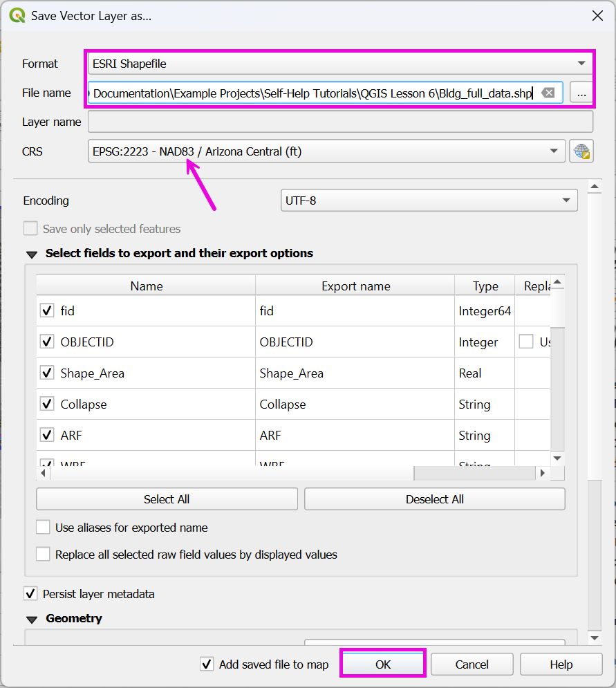The width and height of the screenshot is (616, 688).
Task: Enable Use aliases for exported name
Action: click(x=44, y=528)
